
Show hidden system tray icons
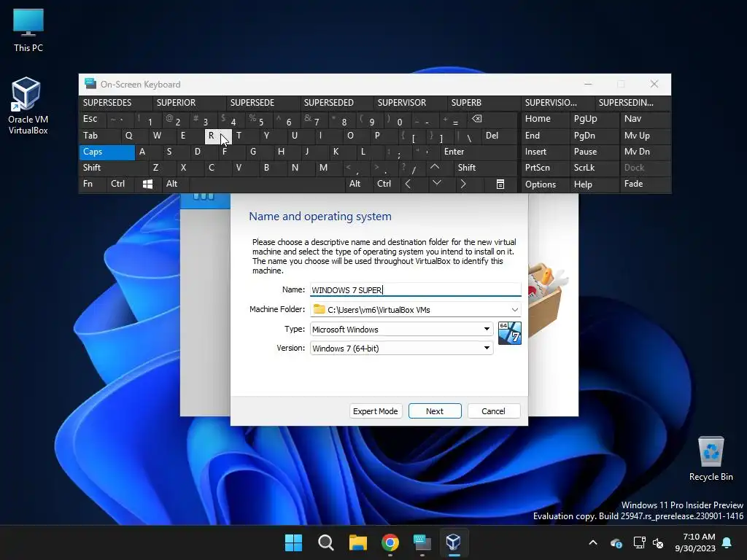coord(593,542)
